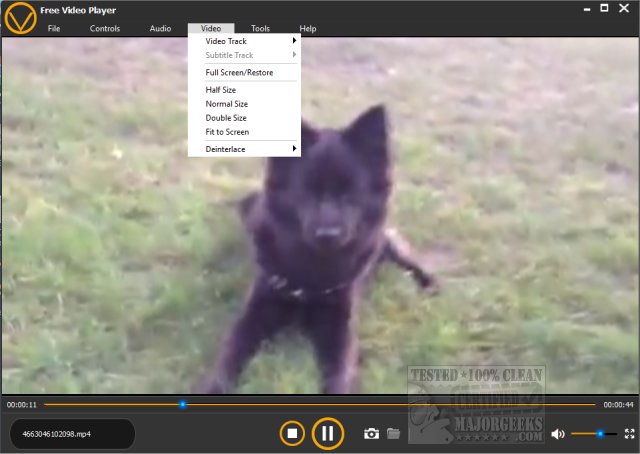Viewport: 640px width, 454px height.
Task: Select Normal Size video option
Action: 244,104
